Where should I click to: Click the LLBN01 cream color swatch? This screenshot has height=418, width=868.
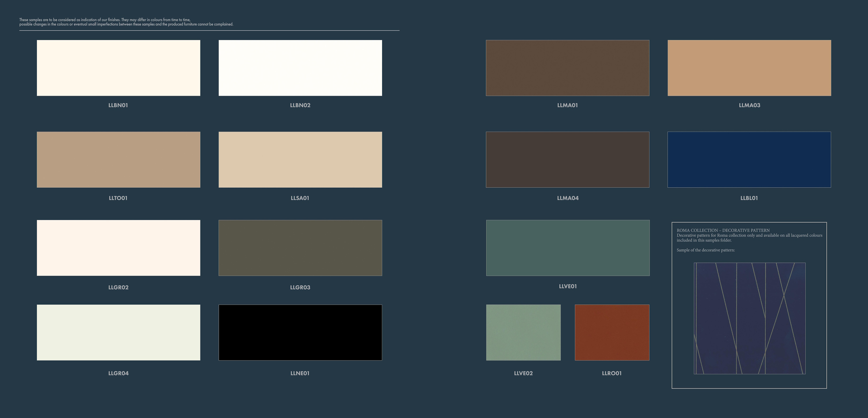click(118, 68)
